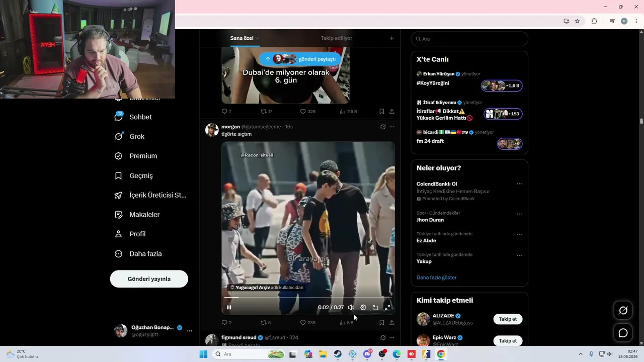Share morgan's video post
Screen dimensions: 644x362
(x=392, y=322)
